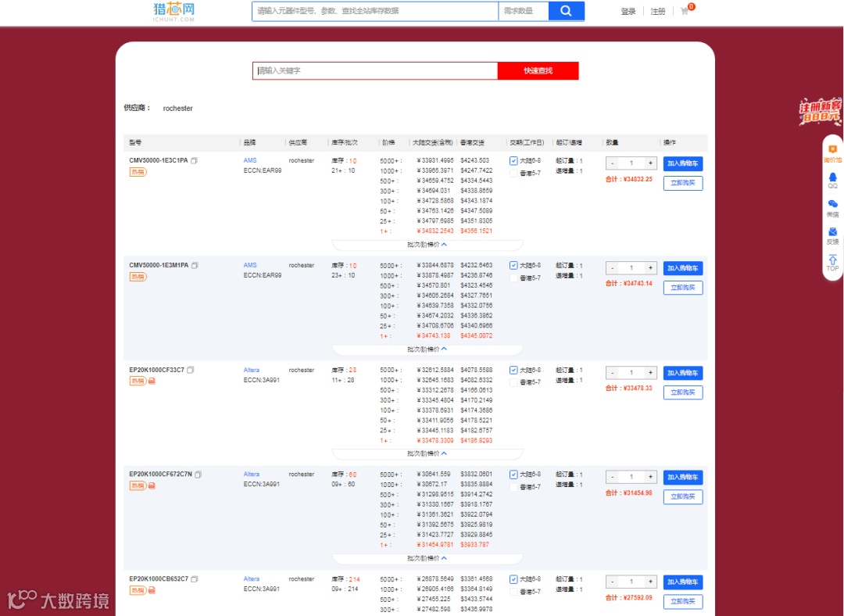The width and height of the screenshot is (844, 616).
Task: Select Hong Kong 5-7 delivery for EP20K1000CF672C7N
Action: click(x=513, y=487)
